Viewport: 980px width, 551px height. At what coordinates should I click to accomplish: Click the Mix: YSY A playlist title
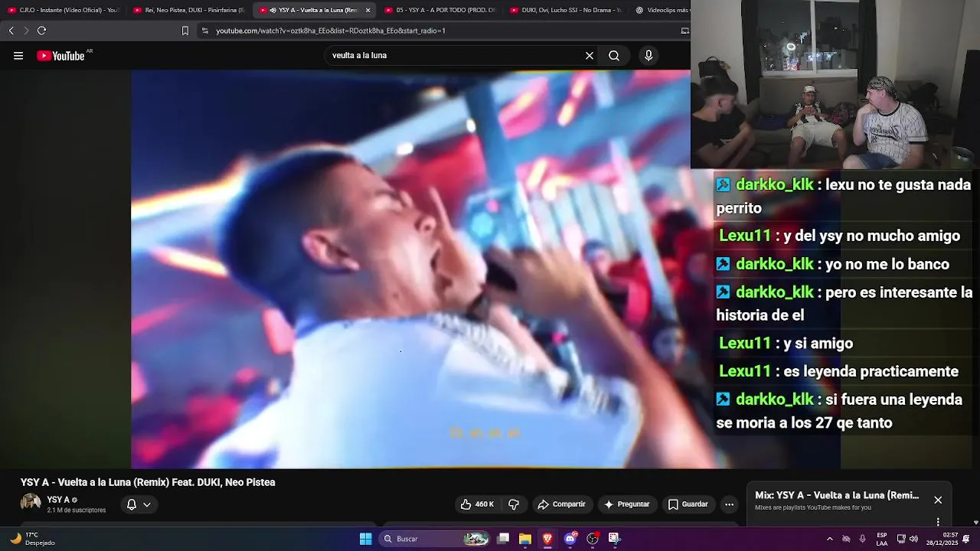(x=837, y=495)
